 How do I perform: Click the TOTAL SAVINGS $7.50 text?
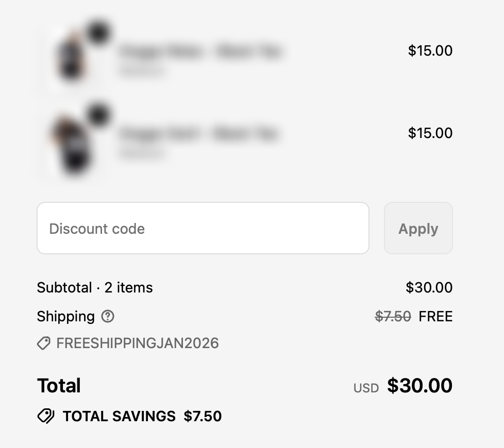[x=142, y=416]
